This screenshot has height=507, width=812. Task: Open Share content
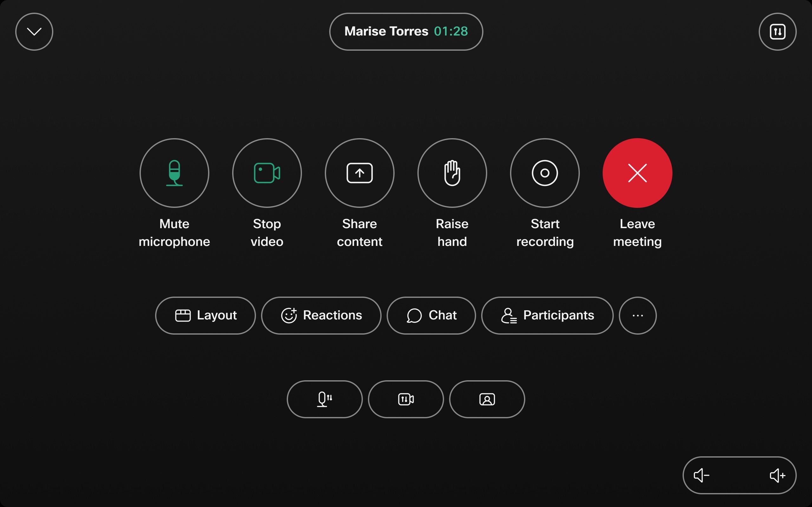(359, 173)
